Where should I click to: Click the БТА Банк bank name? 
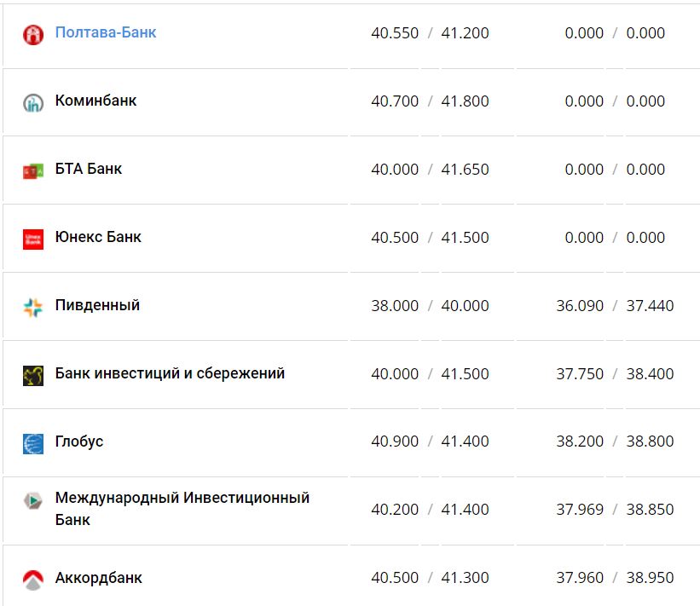[x=89, y=169]
